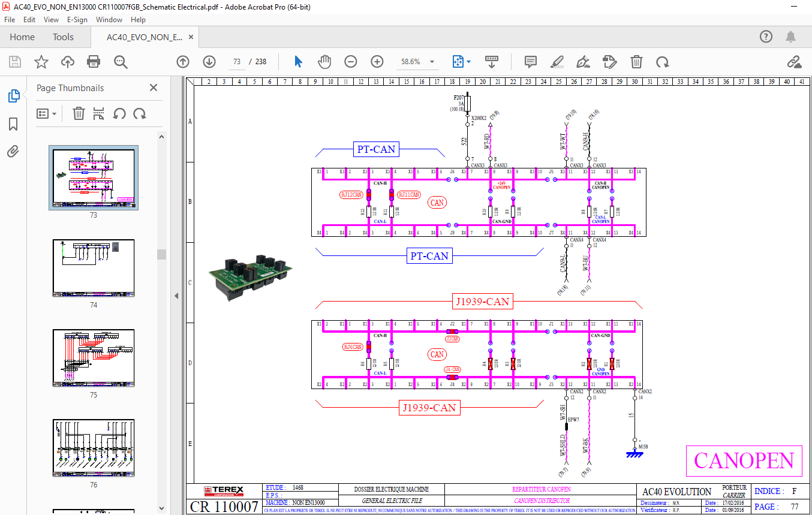This screenshot has height=515, width=812.
Task: Collapse the navigation pane with the arrow
Action: (x=176, y=296)
